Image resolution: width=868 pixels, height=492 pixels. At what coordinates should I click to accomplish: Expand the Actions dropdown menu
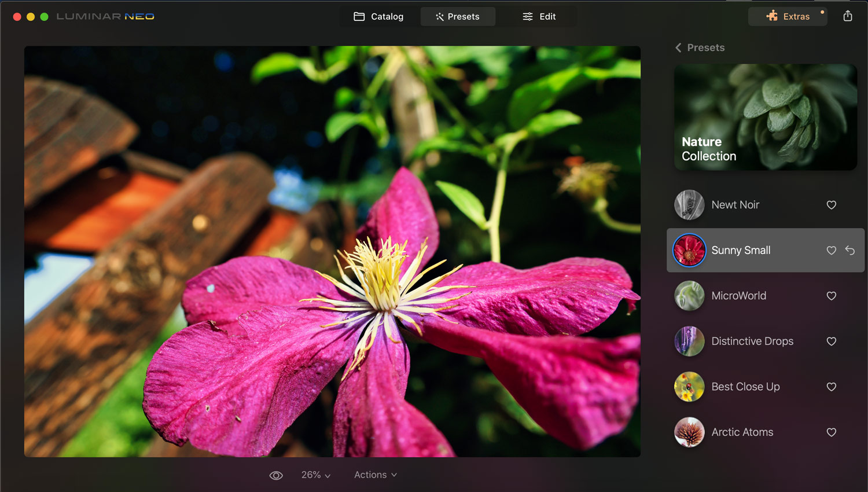pos(376,475)
